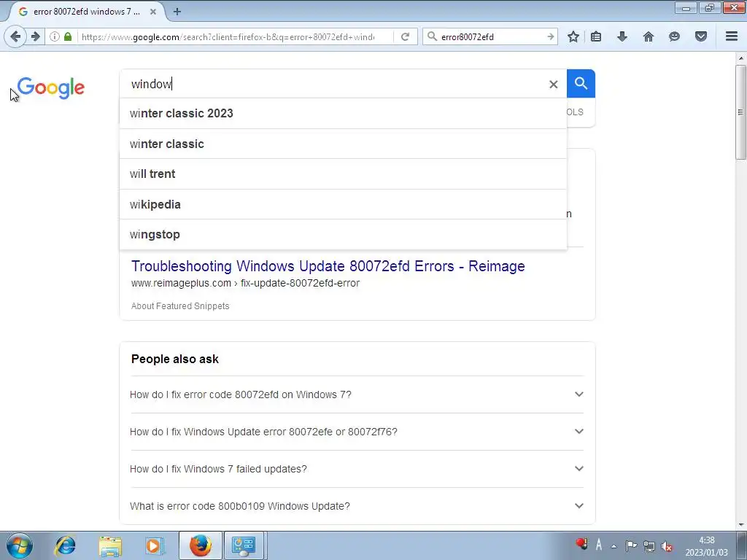Show site information via the info icon
The image size is (747, 560).
click(x=55, y=36)
